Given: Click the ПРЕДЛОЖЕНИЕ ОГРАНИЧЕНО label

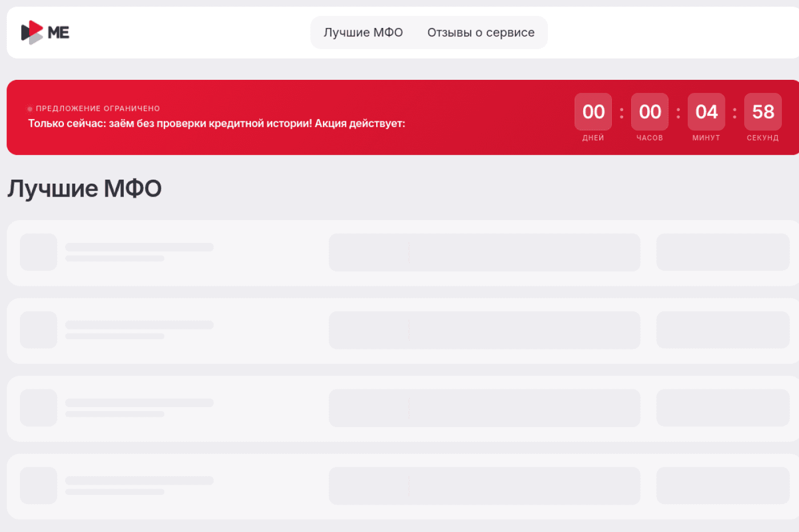Looking at the screenshot, I should click(98, 108).
